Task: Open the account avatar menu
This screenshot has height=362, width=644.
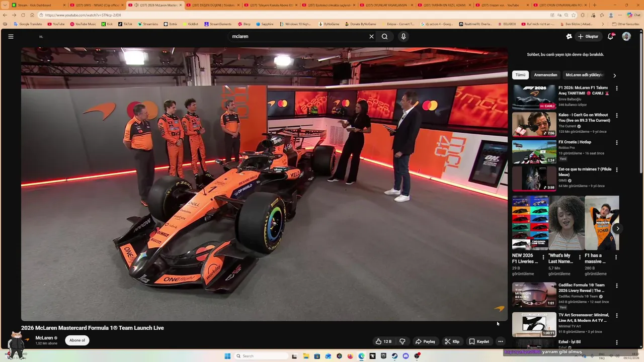Action: (x=626, y=36)
